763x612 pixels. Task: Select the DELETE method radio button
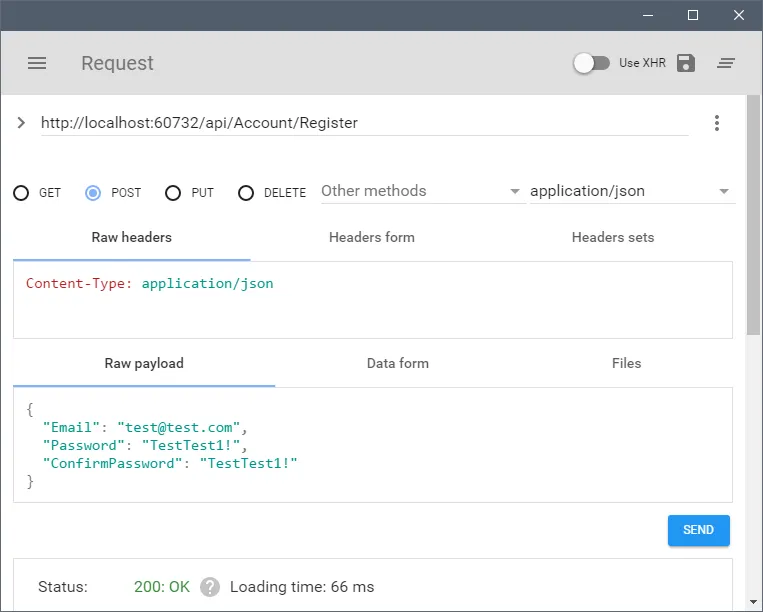246,193
